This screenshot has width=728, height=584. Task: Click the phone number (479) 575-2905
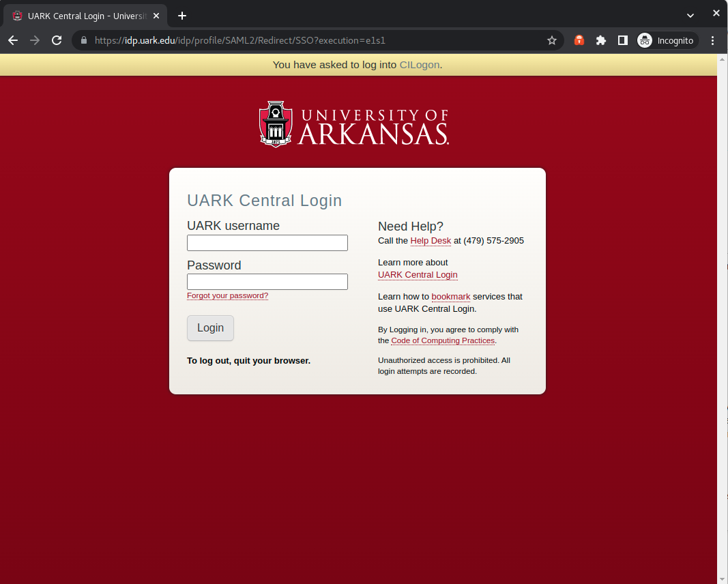493,240
